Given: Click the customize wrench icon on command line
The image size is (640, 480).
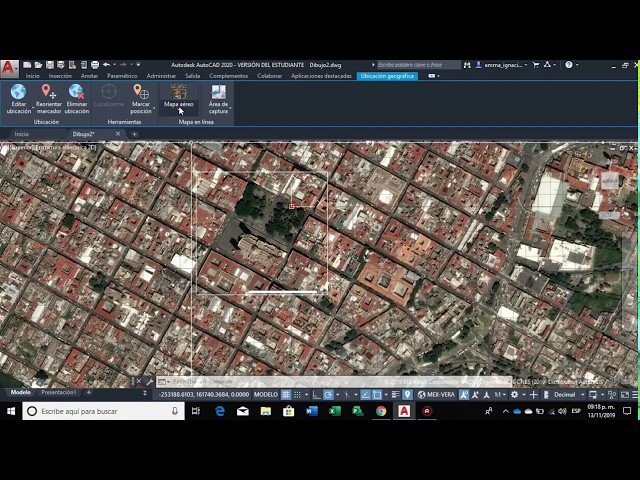Looking at the screenshot, I should tap(150, 382).
